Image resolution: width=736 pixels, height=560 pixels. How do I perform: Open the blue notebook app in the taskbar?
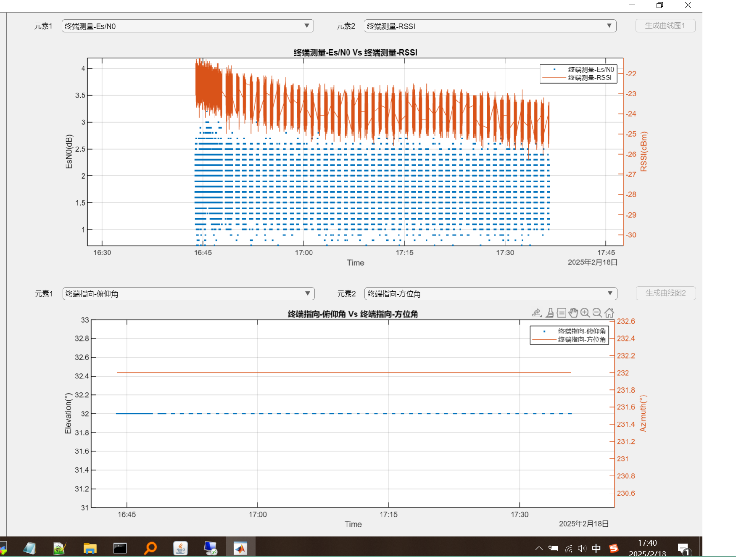pyautogui.click(x=29, y=548)
